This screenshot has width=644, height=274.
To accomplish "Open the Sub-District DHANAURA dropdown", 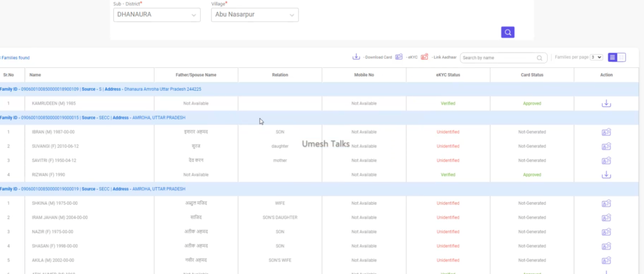I will click(x=157, y=14).
